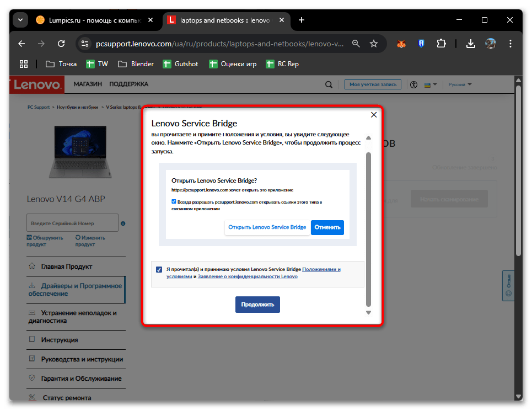Open the tab search dropdown arrow
This screenshot has width=532, height=410.
(20, 20)
